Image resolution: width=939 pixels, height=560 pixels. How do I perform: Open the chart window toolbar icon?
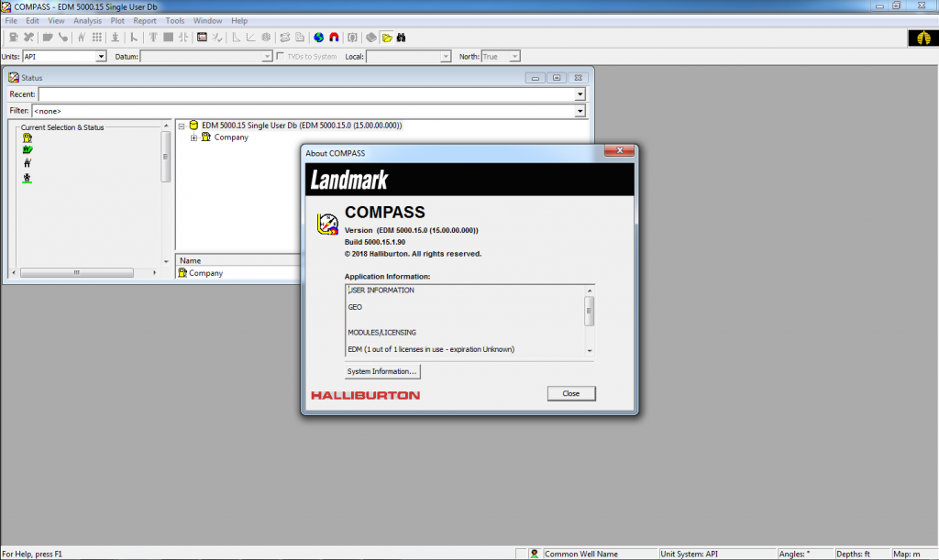point(202,38)
